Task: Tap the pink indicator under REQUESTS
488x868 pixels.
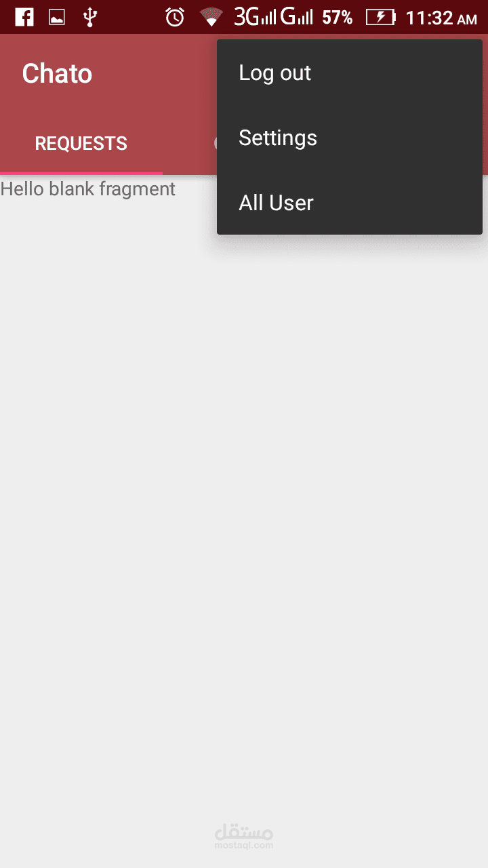Action: (81, 173)
